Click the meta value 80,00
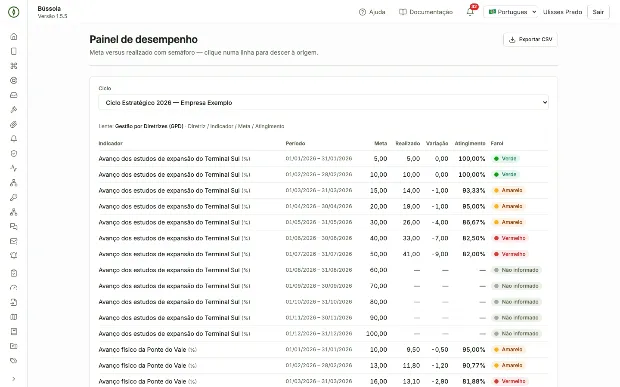The width and height of the screenshot is (620, 387). [378, 302]
